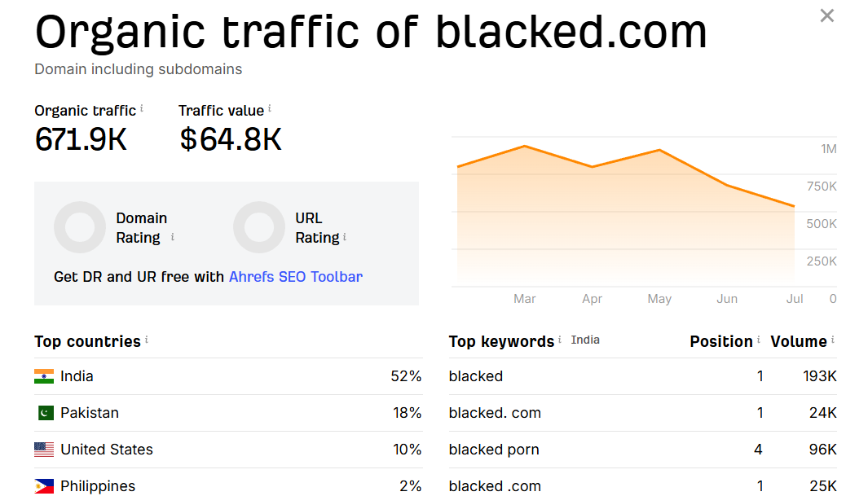This screenshot has height=496, width=868.
Task: Click the Jul endpoint on traffic chart
Action: 795,206
